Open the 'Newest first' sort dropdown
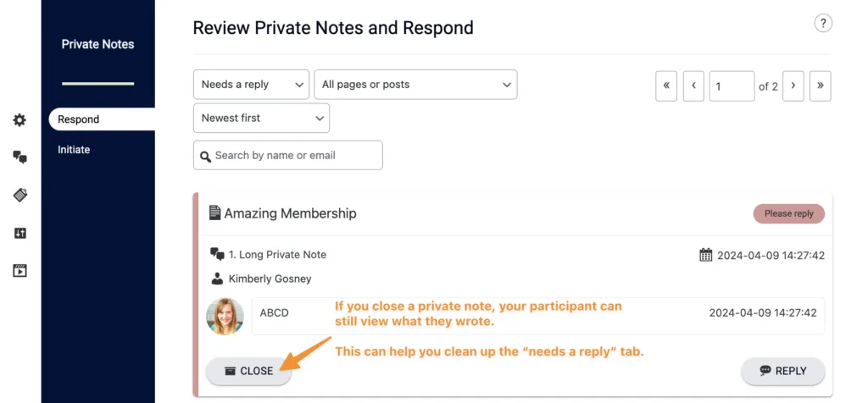The height and width of the screenshot is (403, 868). [261, 119]
